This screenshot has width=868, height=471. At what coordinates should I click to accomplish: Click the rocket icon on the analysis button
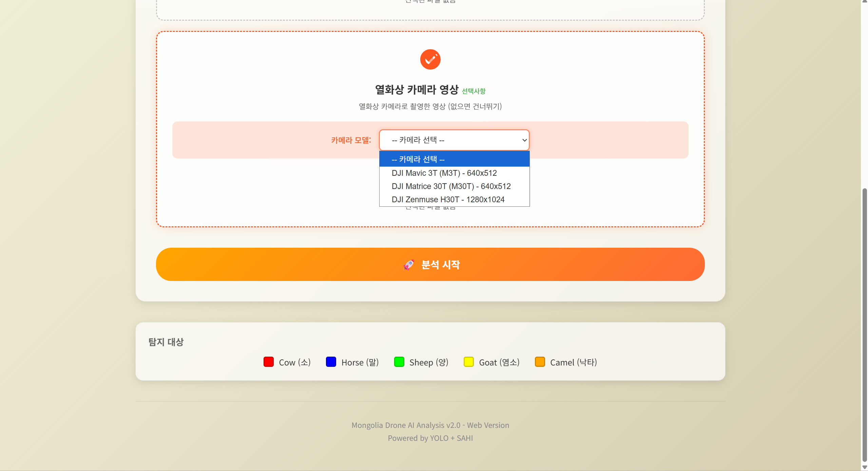(x=408, y=264)
